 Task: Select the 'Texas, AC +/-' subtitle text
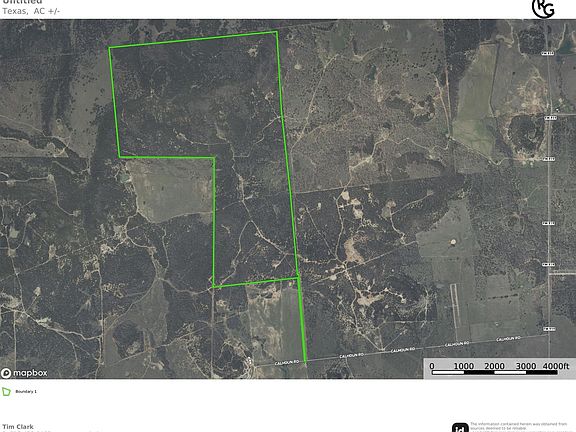click(x=31, y=11)
